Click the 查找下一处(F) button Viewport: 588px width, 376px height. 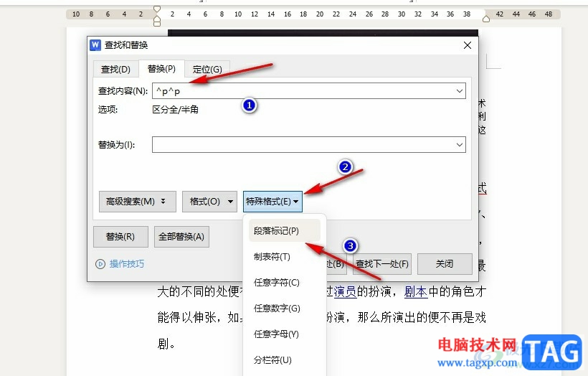tap(382, 264)
